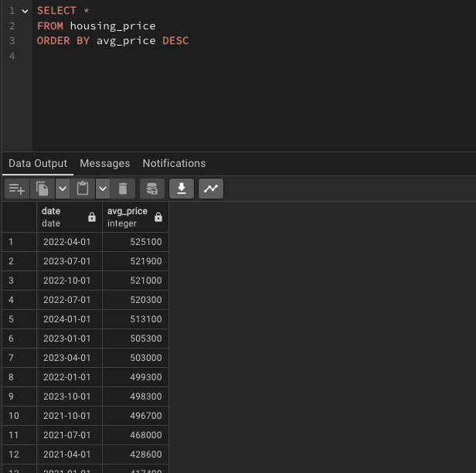
Task: Click the Save data changes database icon
Action: [152, 189]
